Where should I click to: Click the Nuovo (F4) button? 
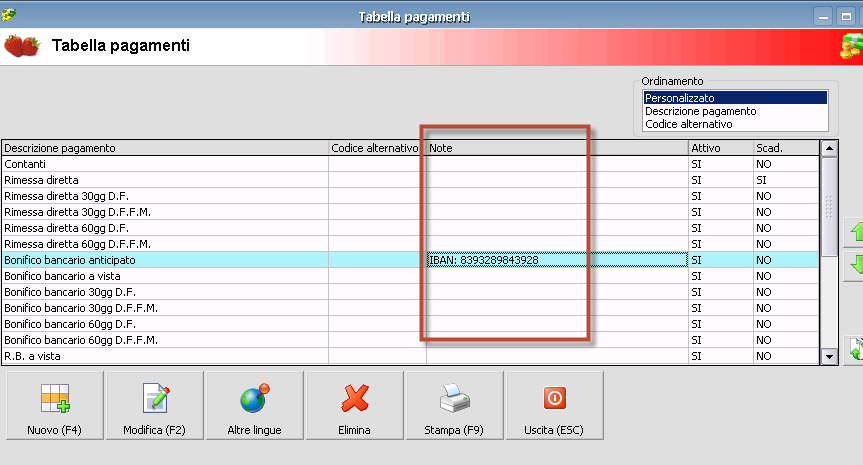pos(54,406)
